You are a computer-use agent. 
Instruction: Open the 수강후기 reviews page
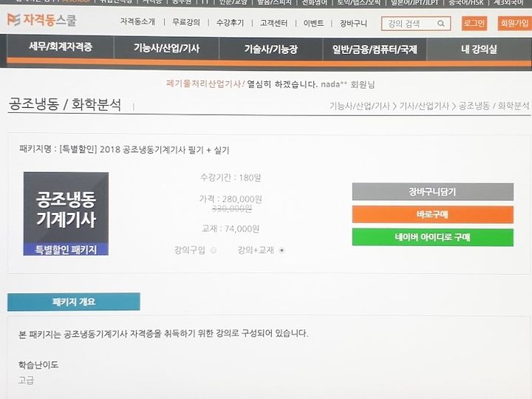coord(230,23)
